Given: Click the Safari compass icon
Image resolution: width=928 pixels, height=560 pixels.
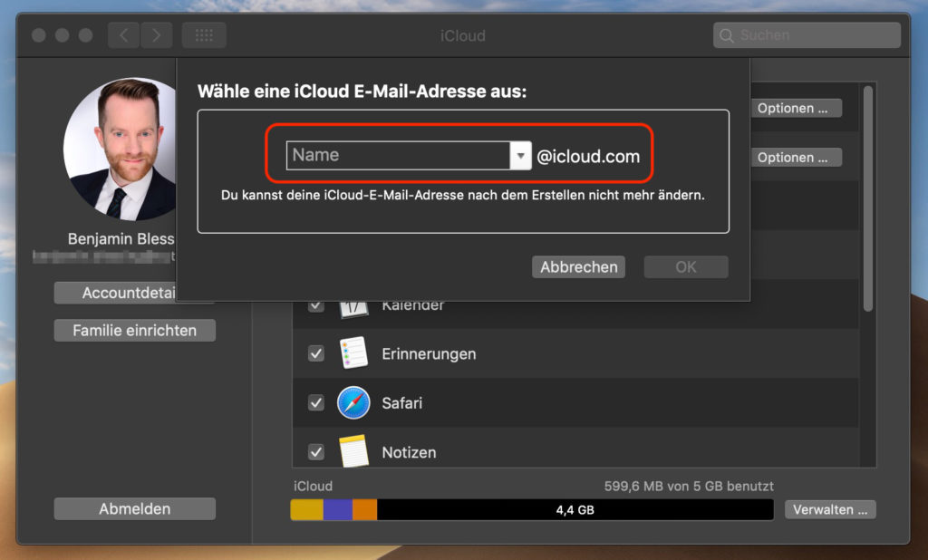Looking at the screenshot, I should [x=353, y=402].
